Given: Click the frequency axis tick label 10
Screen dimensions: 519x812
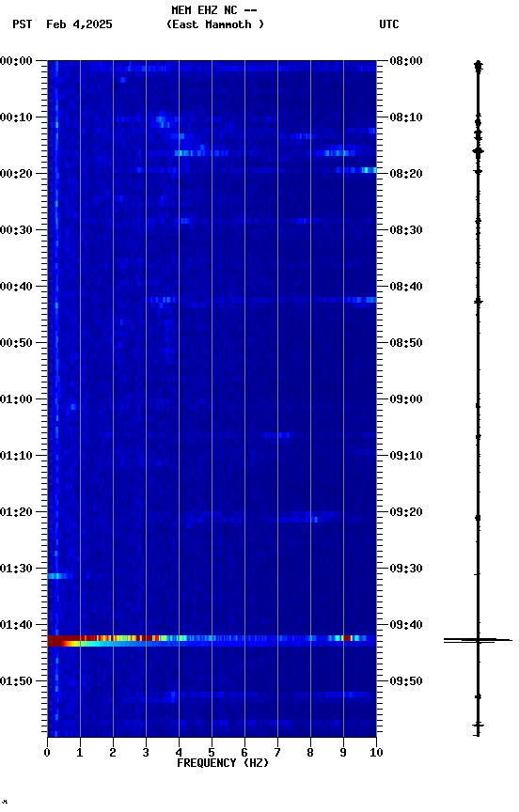Looking at the screenshot, I should (x=376, y=753).
